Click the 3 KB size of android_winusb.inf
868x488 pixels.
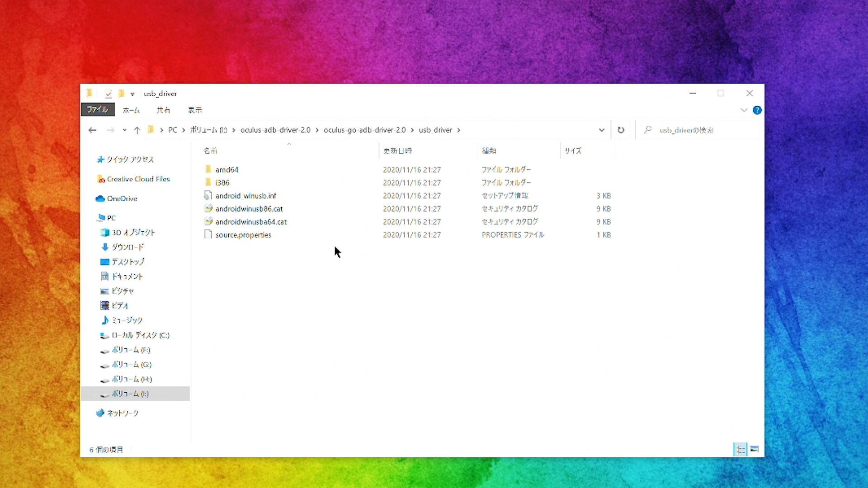[x=604, y=196]
